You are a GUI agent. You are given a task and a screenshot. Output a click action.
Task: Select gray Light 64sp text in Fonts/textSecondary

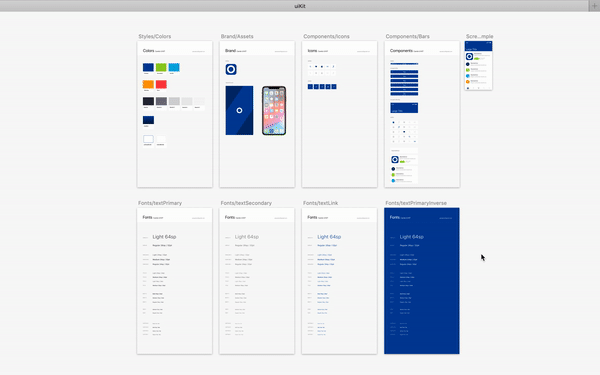pos(247,237)
